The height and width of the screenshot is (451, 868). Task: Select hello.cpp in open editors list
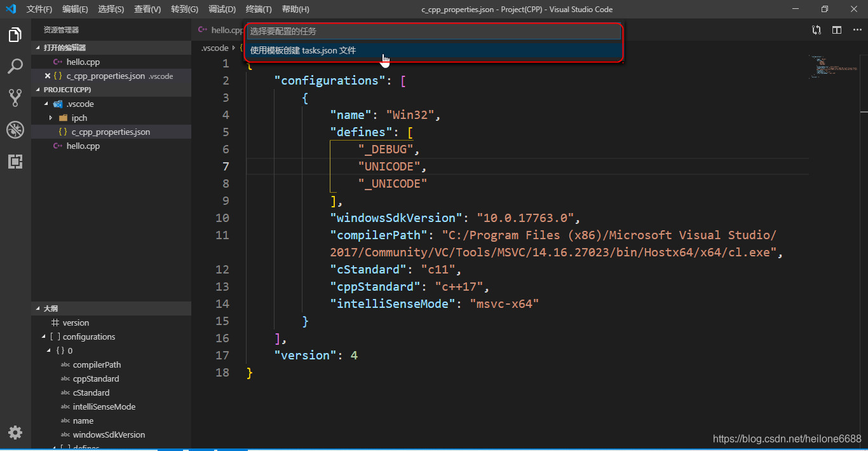111,62
